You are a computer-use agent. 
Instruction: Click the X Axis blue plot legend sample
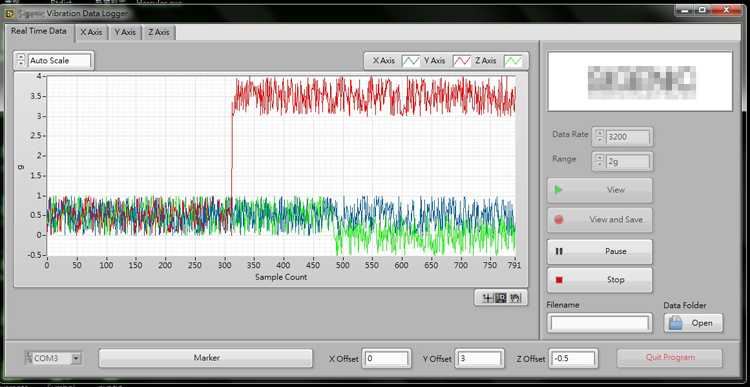(x=410, y=61)
